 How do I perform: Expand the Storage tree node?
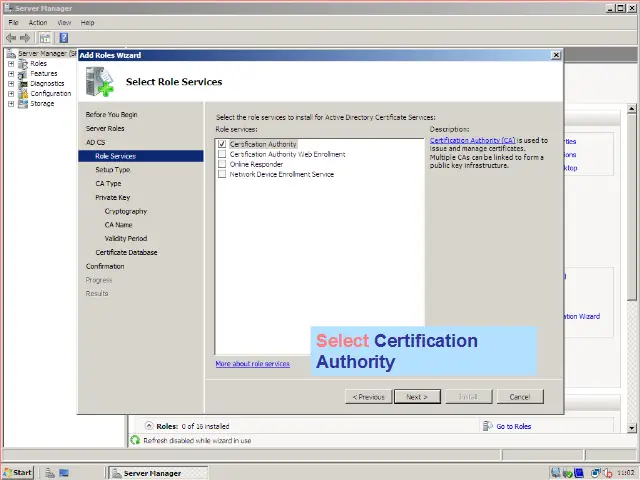pos(11,104)
